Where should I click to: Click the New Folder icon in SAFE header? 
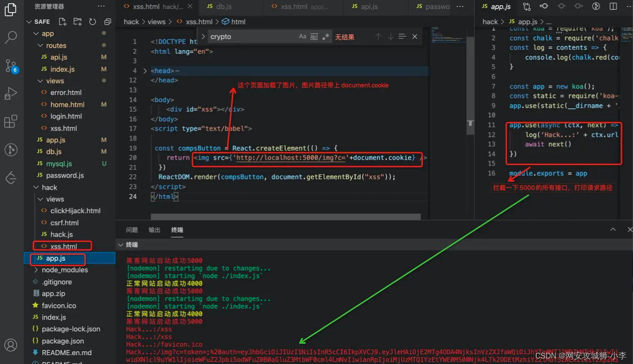click(78, 21)
